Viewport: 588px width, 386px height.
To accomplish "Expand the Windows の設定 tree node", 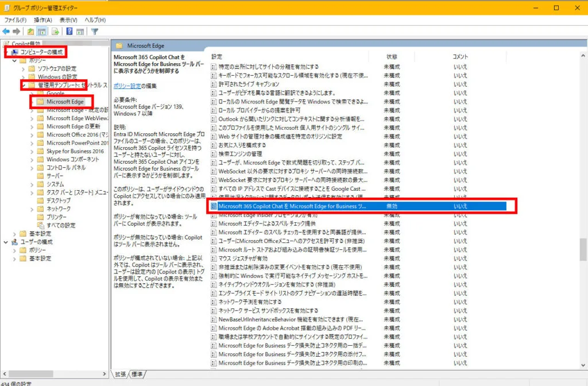I will 23,77.
